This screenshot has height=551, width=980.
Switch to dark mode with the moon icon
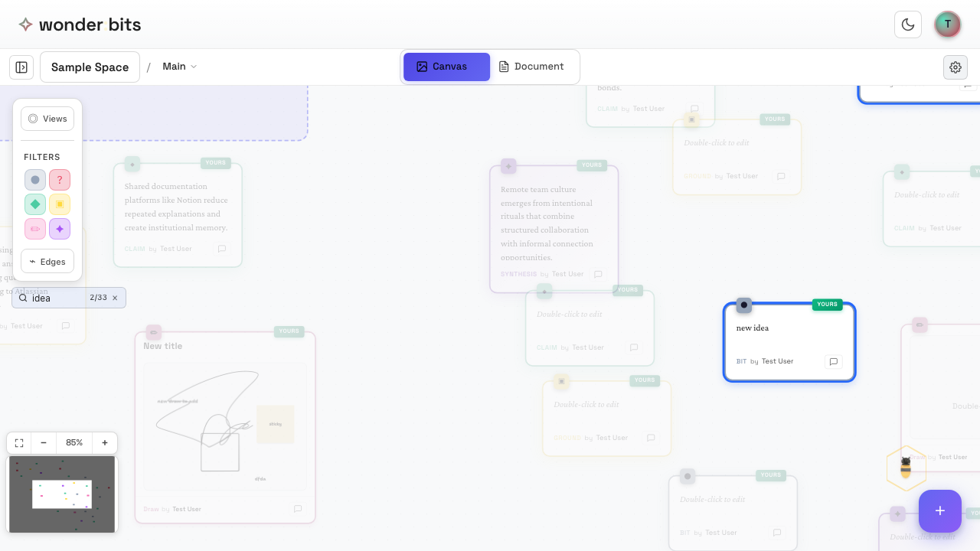pos(908,24)
